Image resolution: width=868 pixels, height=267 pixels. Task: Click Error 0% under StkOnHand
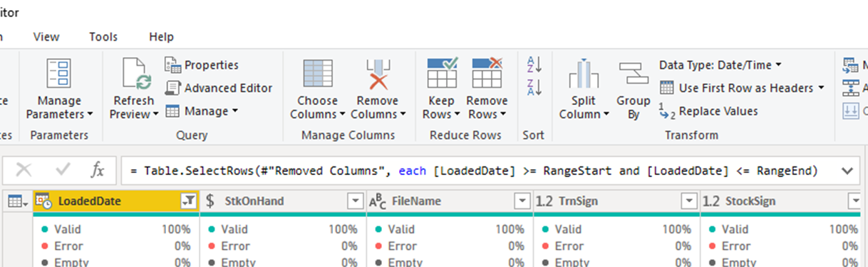283,246
